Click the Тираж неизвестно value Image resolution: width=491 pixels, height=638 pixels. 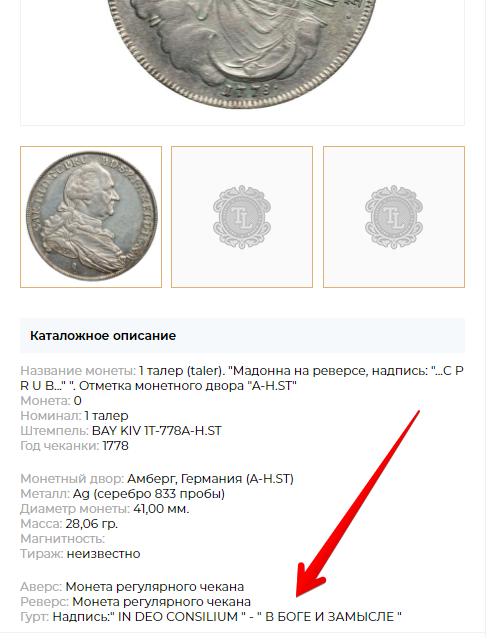[103, 554]
